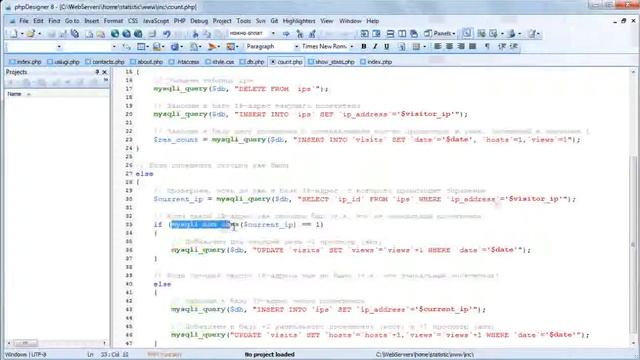Expand the first empty combo box in the second toolbar
Viewport: 640px width, 360px height.
click(x=59, y=47)
